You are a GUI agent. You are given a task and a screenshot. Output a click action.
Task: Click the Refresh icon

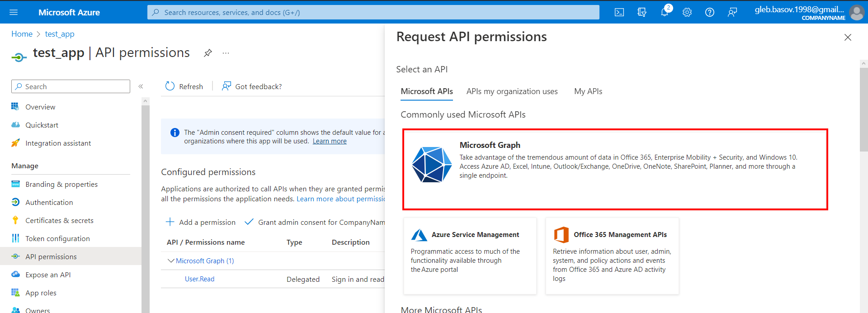coord(170,86)
